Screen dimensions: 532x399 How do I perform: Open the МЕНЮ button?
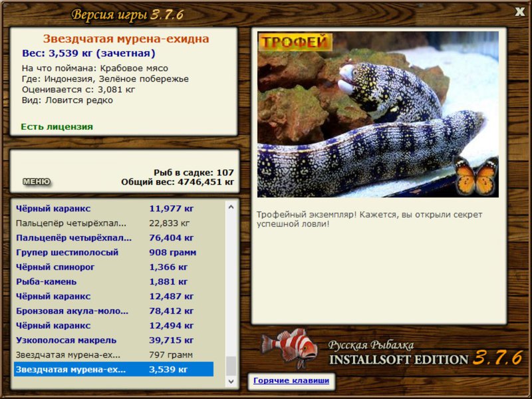[x=37, y=182]
